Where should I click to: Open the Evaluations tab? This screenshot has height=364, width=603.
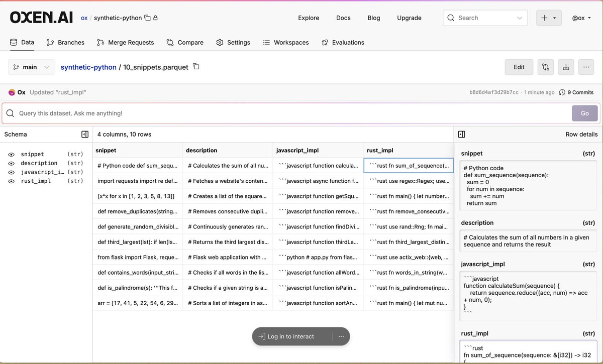point(343,42)
